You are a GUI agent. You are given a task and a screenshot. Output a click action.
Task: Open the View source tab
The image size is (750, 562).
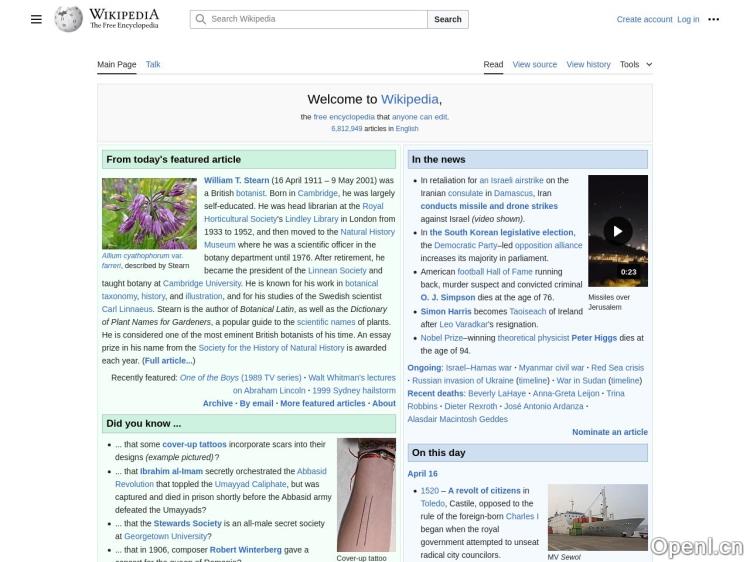534,64
